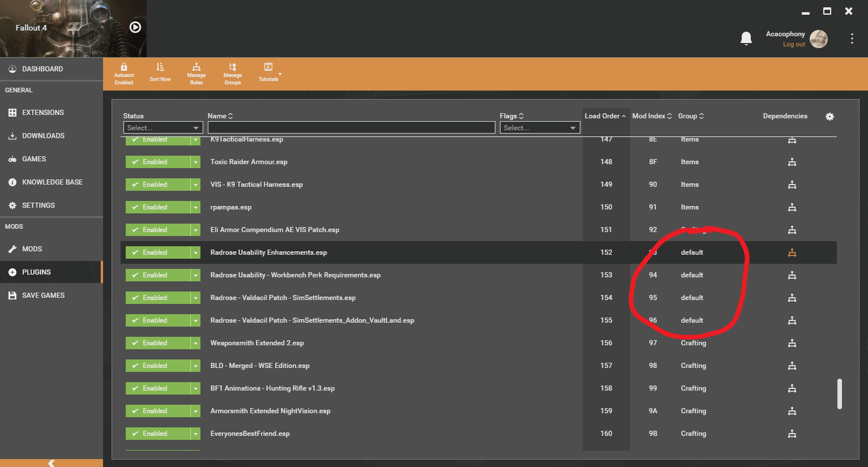Select Radrose Usability Enhancements.esp row name

(268, 252)
